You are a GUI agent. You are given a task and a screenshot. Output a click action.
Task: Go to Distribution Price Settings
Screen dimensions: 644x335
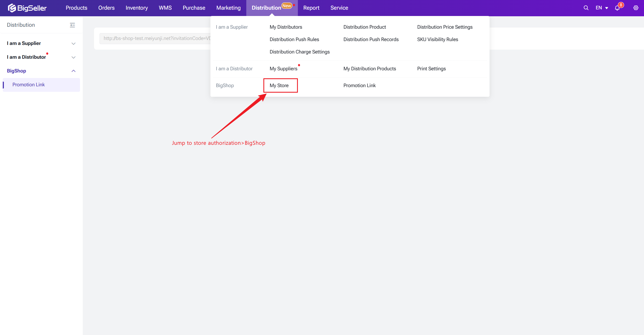[445, 27]
